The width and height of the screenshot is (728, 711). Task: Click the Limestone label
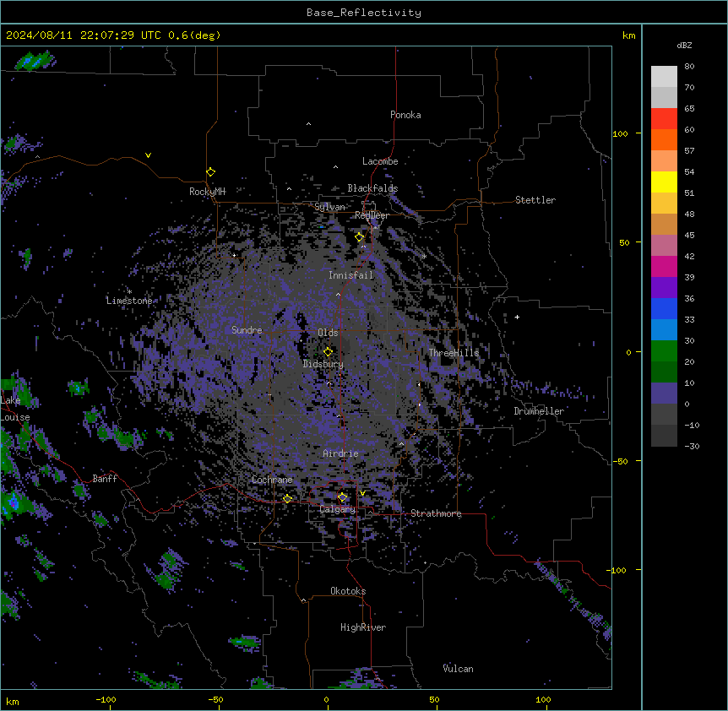point(129,301)
